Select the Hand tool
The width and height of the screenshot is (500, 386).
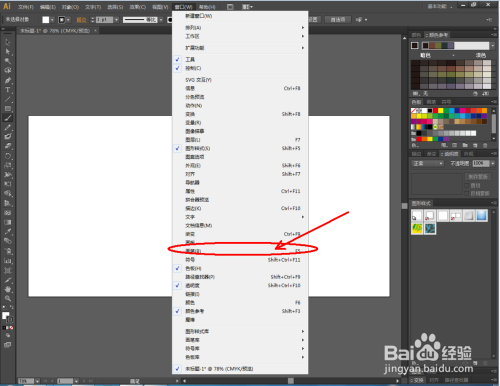pos(8,289)
